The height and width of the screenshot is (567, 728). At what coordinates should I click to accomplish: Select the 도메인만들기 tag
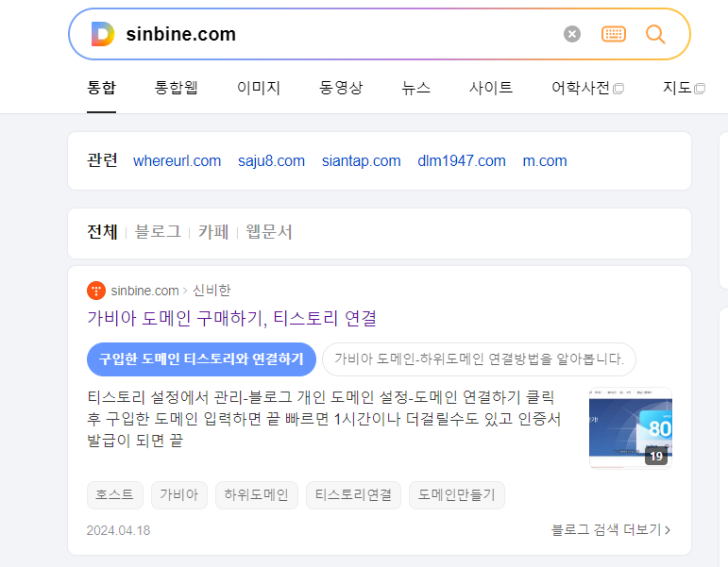click(456, 495)
